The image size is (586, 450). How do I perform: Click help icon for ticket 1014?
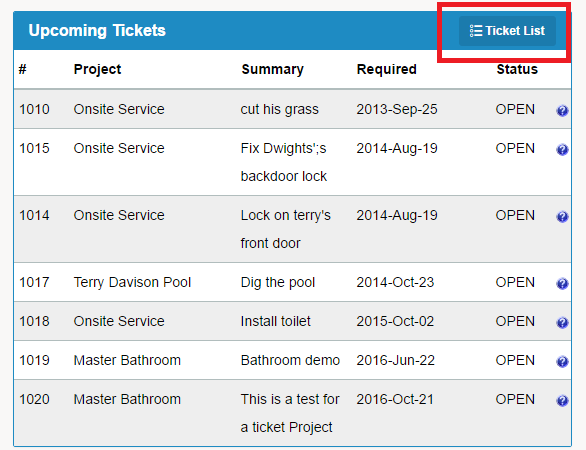(562, 216)
